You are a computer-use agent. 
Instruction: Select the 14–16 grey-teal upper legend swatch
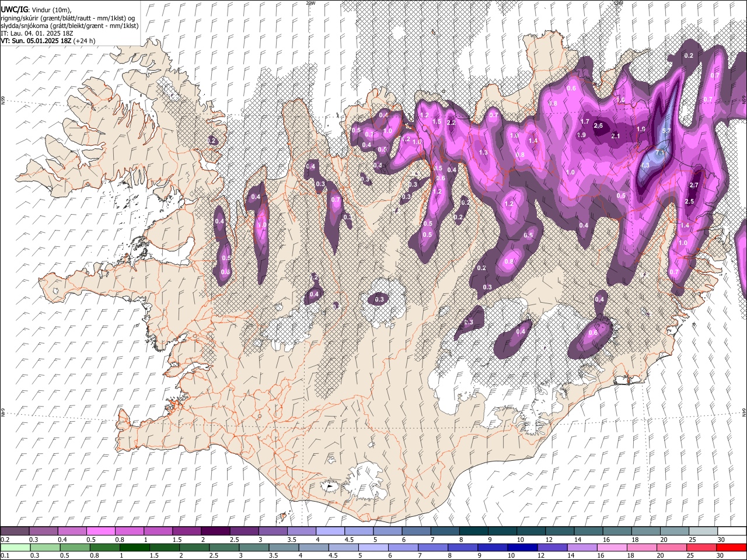tap(588, 531)
